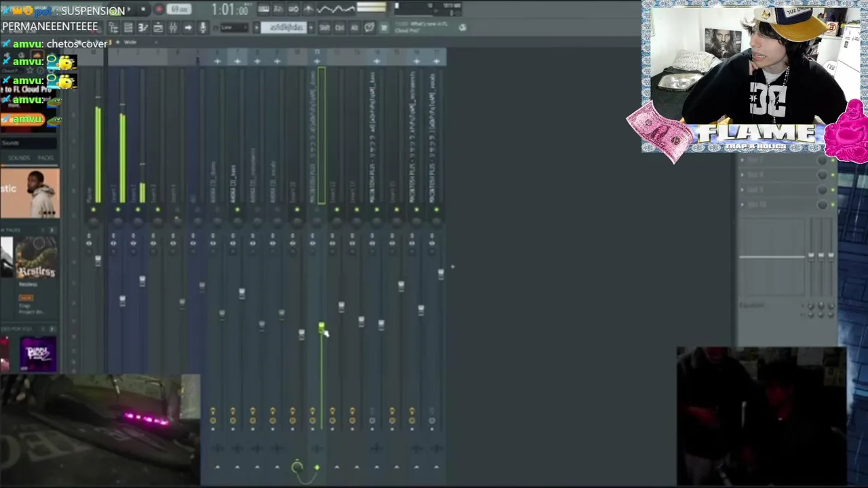The height and width of the screenshot is (488, 868).
Task: Click the plus icon atop mixer track 14
Action: (376, 61)
